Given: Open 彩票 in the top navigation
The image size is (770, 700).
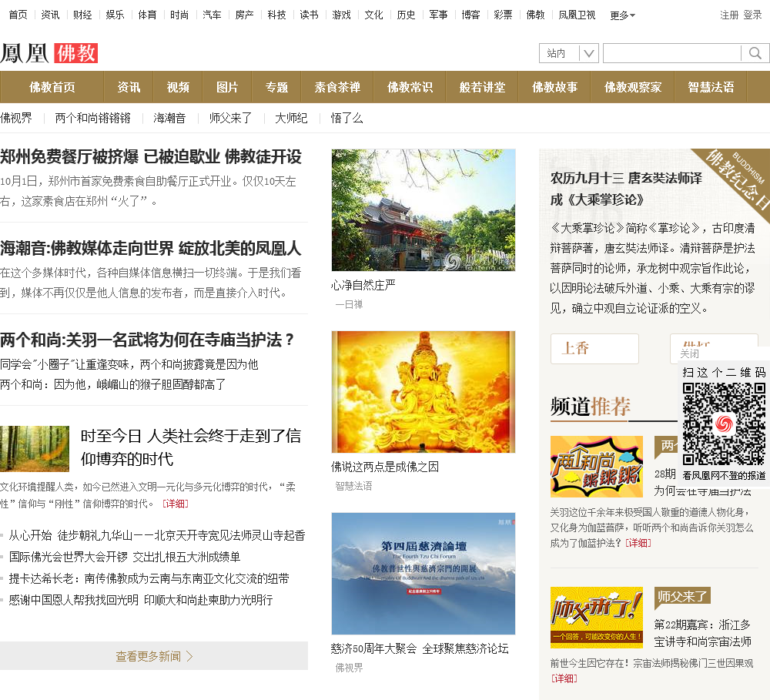Looking at the screenshot, I should [x=503, y=15].
